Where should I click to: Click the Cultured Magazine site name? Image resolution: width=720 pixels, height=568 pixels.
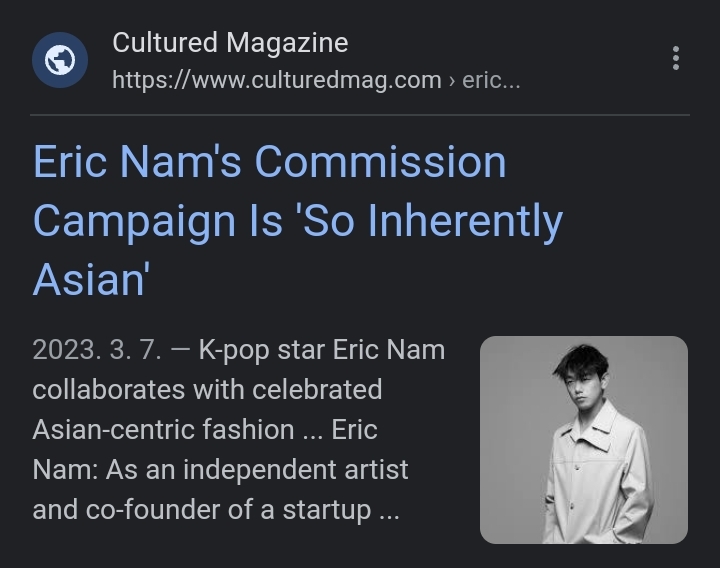coord(230,43)
